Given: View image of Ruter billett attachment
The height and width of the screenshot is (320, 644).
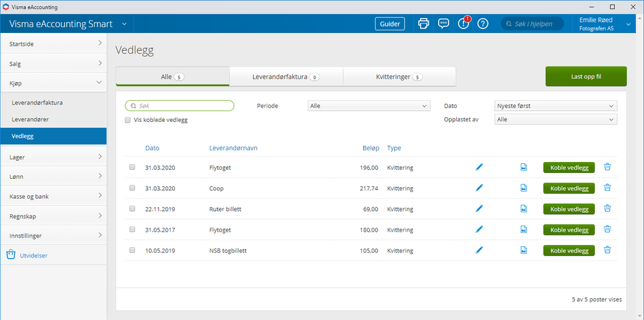Looking at the screenshot, I should [x=524, y=208].
